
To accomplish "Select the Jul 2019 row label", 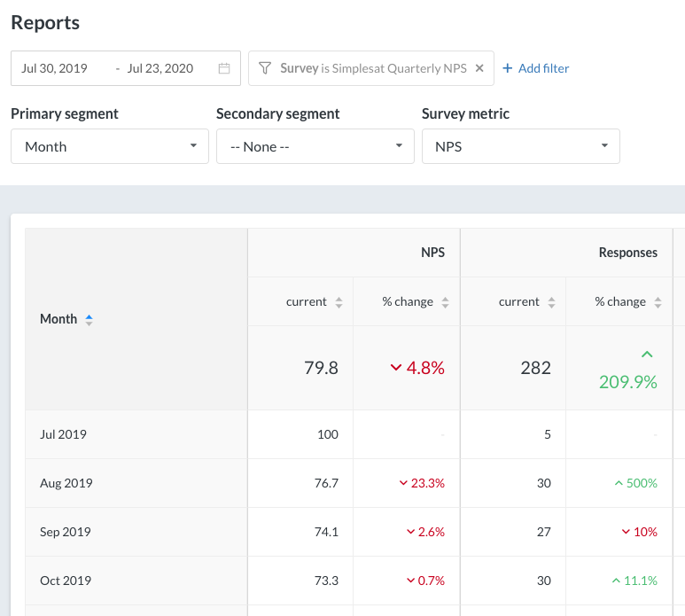I will [63, 434].
